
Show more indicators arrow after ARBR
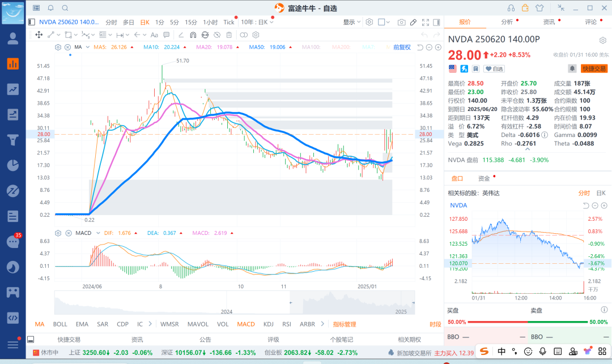point(322,324)
